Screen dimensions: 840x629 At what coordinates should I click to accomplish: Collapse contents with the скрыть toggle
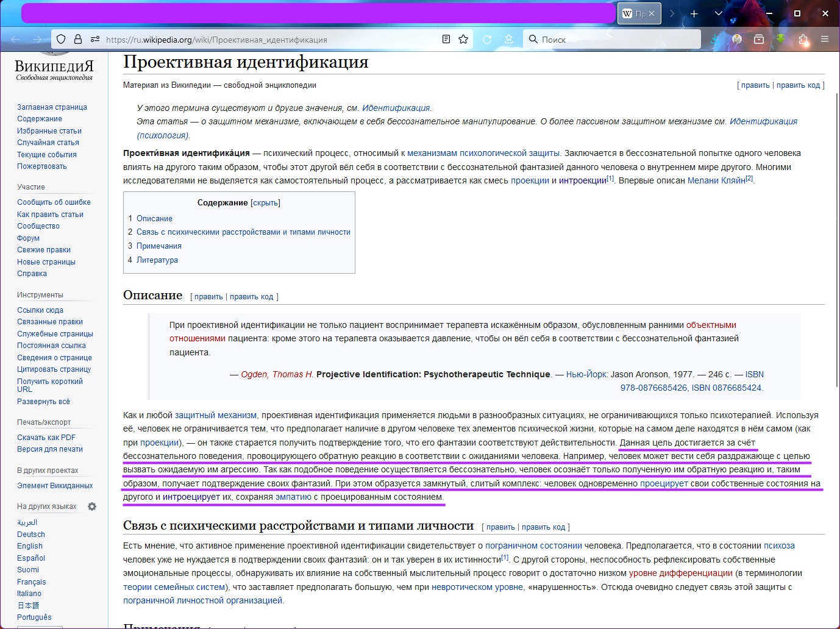(x=265, y=203)
